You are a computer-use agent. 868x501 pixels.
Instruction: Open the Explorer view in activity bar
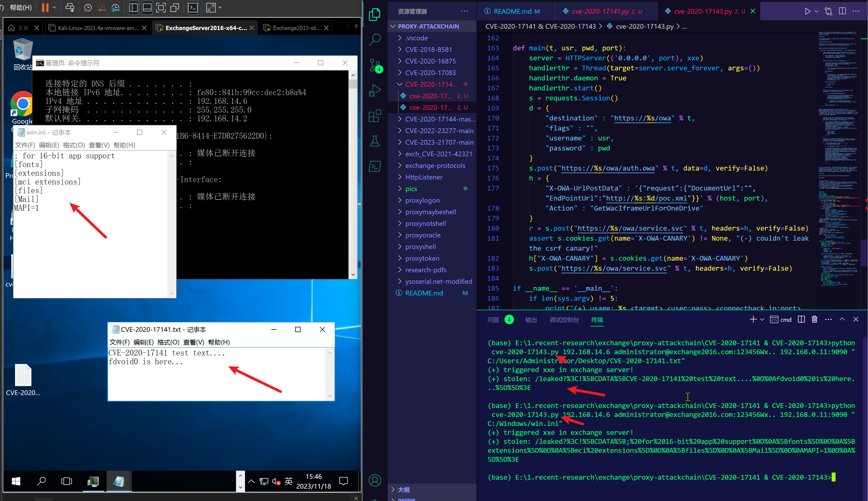pyautogui.click(x=375, y=14)
